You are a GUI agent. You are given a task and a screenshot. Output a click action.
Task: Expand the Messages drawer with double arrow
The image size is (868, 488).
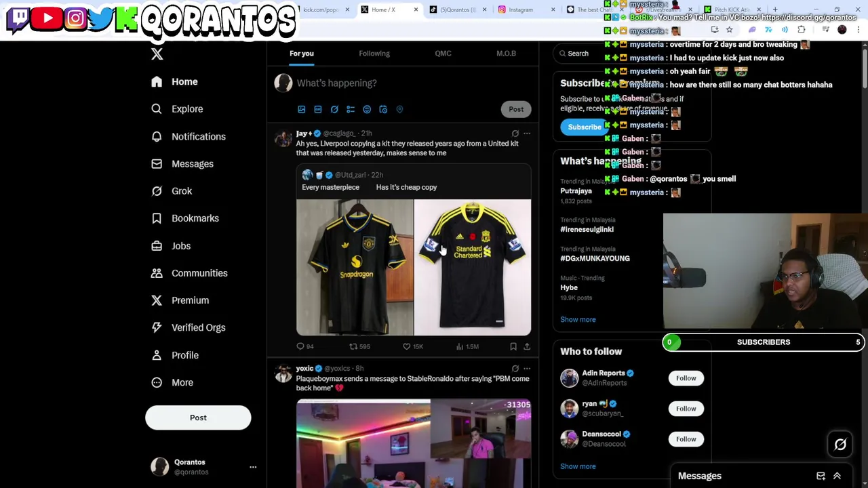coord(837,476)
